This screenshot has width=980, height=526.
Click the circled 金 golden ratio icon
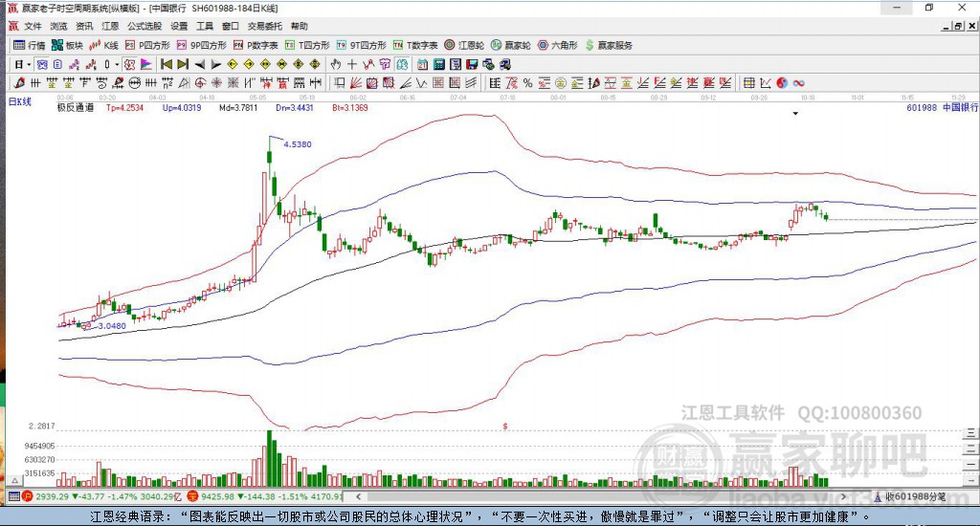pos(561,83)
